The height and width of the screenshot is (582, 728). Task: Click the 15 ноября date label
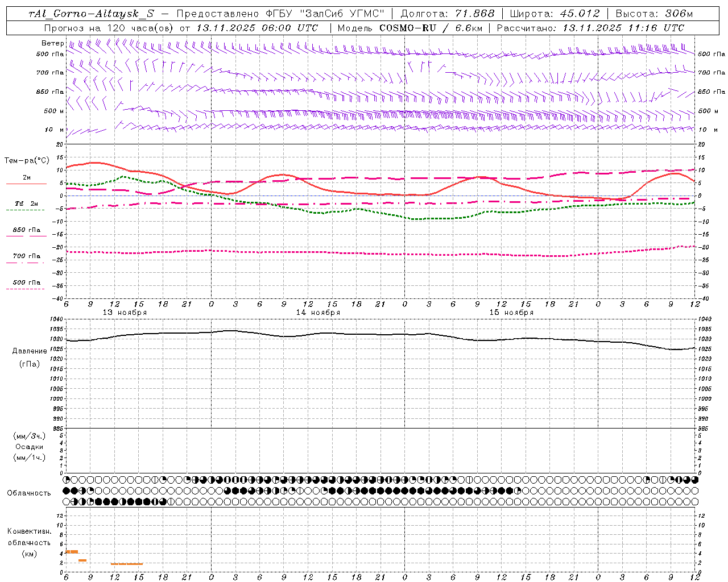coord(511,313)
